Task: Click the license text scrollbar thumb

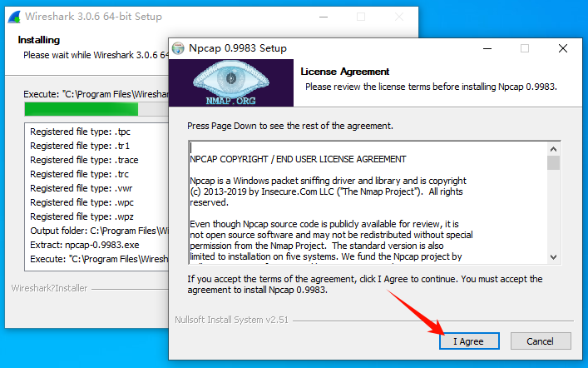Action: pos(553,162)
